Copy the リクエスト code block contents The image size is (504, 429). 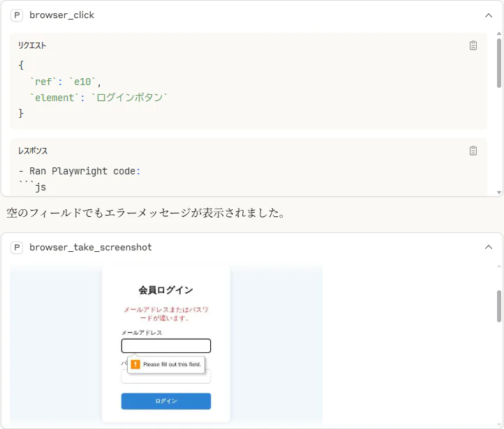click(x=473, y=45)
